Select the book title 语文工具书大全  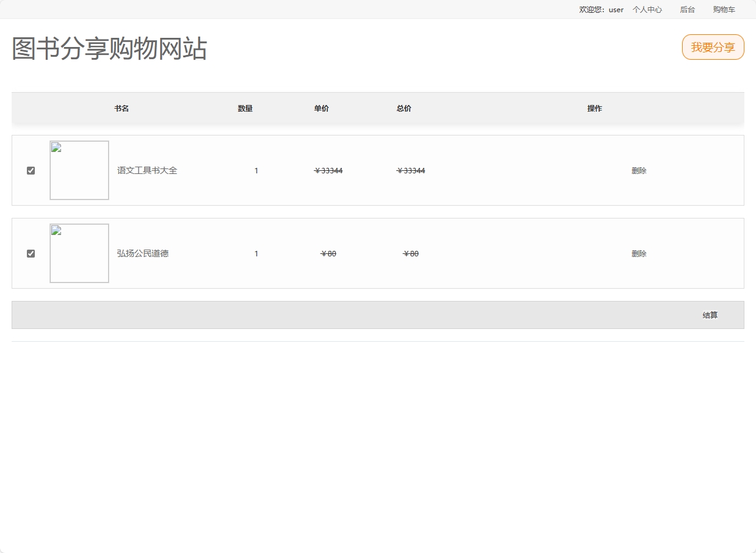tap(147, 170)
